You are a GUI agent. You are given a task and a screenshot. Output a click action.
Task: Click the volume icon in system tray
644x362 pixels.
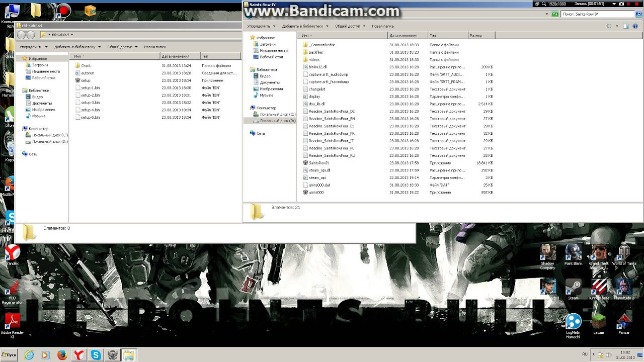tap(608, 355)
